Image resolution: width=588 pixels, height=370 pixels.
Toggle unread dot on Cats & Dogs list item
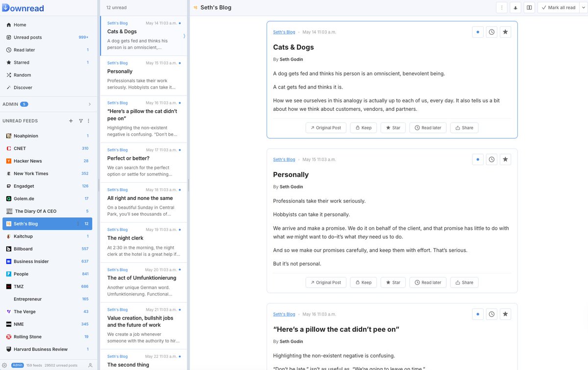(x=180, y=23)
